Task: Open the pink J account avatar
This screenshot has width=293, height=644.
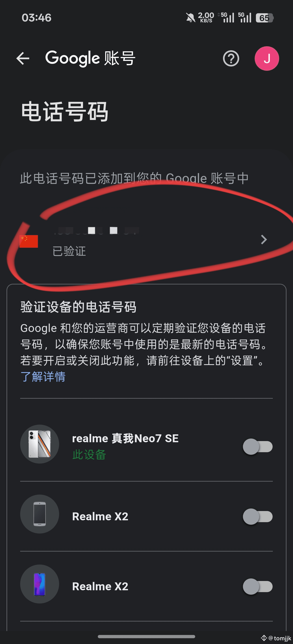Action: (267, 59)
